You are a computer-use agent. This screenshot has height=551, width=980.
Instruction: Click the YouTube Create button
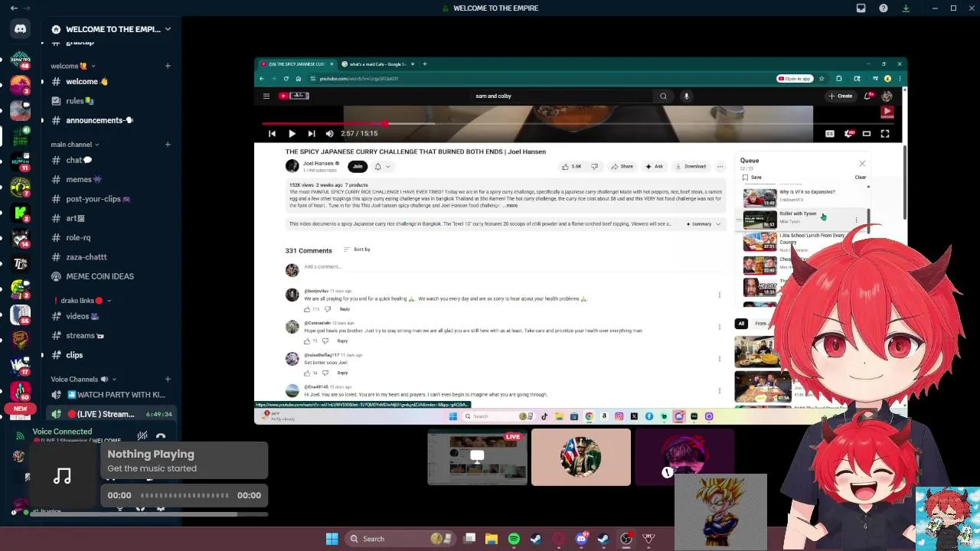pos(841,96)
